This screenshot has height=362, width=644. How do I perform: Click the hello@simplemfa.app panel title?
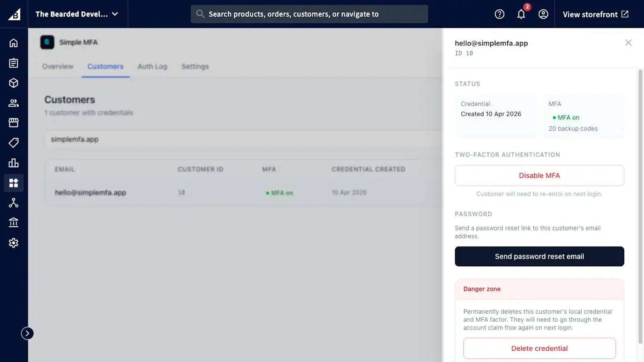coord(491,43)
